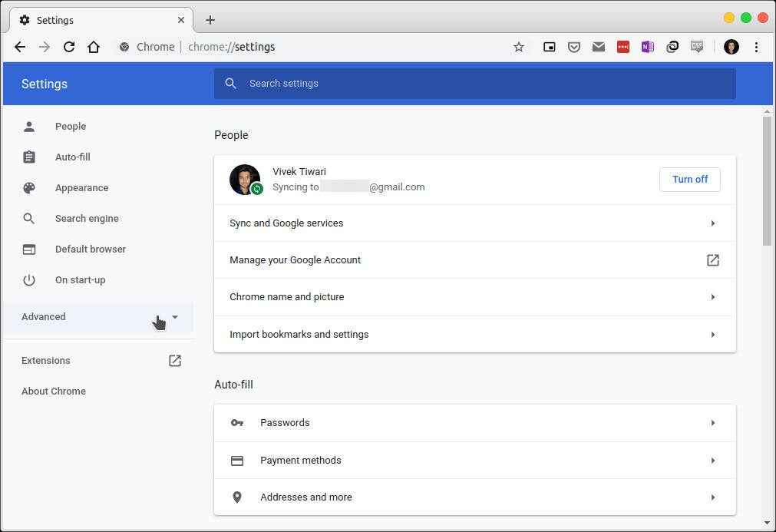Viewport: 776px width, 532px height.
Task: Open Manage your Google Account
Action: (475, 260)
